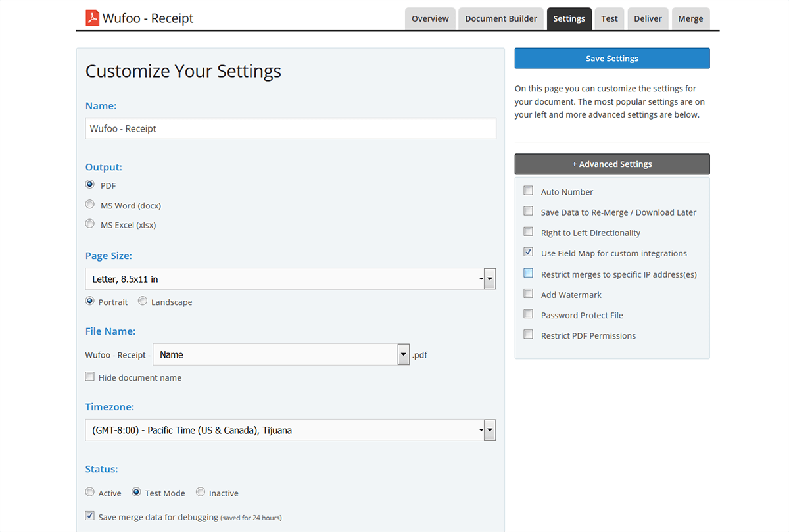
Task: Collapse the Advanced Settings section
Action: (612, 164)
